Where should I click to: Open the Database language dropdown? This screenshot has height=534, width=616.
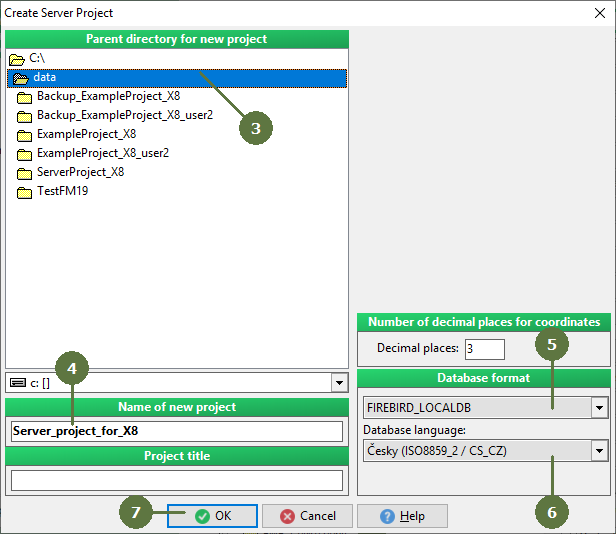[x=599, y=451]
